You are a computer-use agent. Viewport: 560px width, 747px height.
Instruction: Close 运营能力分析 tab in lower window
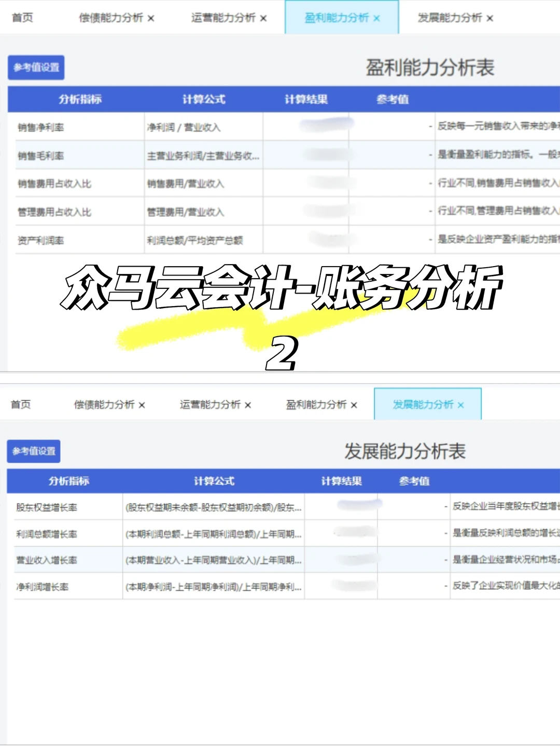click(248, 405)
